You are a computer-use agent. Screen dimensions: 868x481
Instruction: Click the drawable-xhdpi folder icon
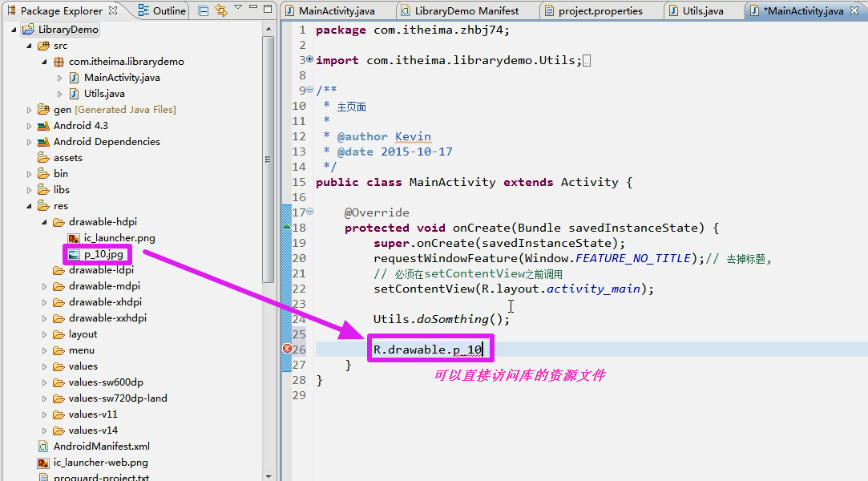59,302
